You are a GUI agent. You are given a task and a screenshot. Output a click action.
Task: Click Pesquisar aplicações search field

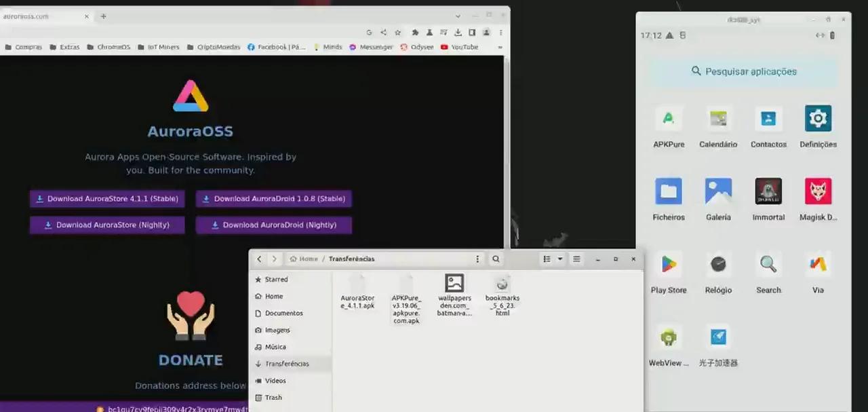pos(744,71)
